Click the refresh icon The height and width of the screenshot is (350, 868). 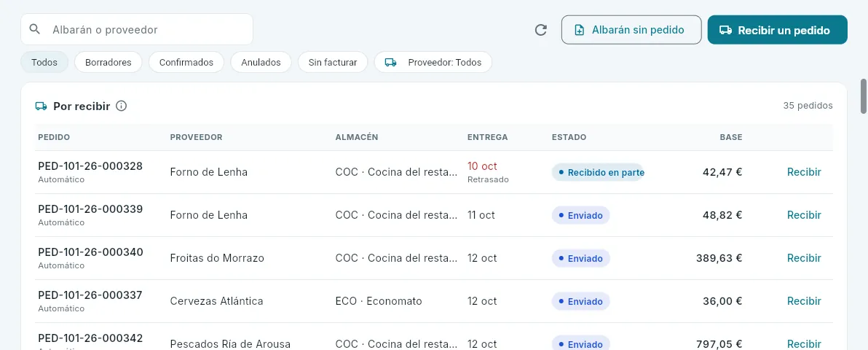click(541, 30)
